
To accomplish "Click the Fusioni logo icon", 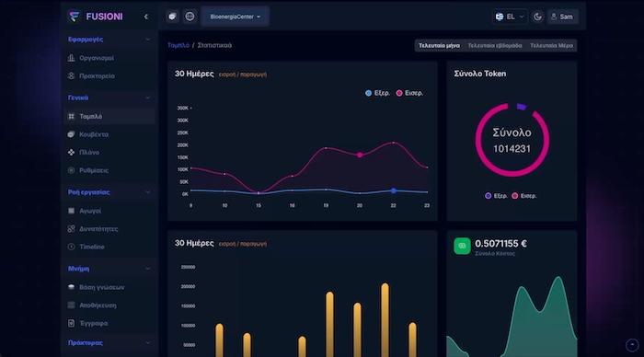I will (x=74, y=16).
